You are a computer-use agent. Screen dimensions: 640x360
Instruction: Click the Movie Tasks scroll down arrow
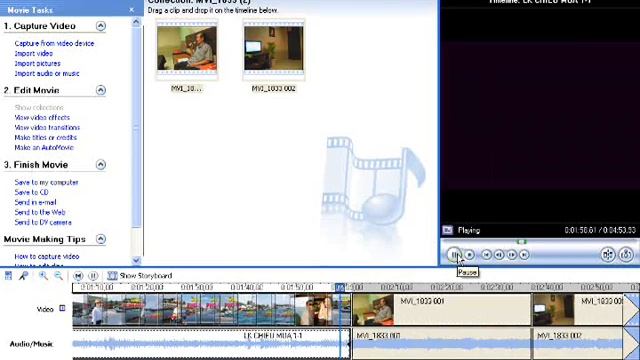[136, 260]
